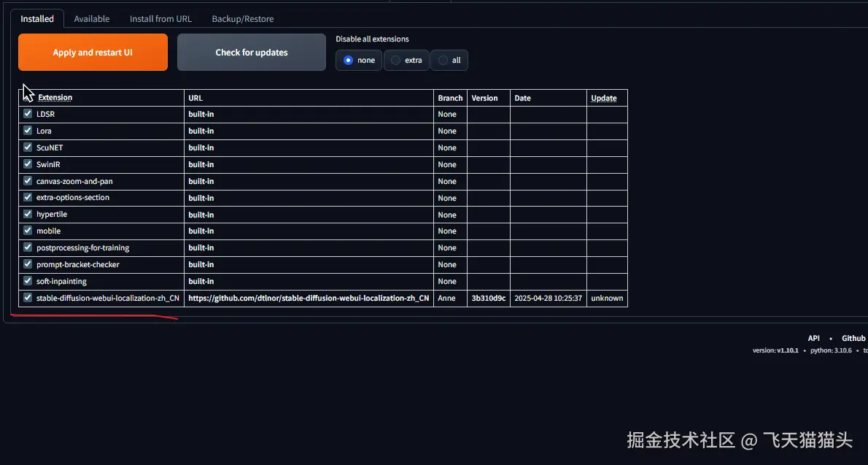Click the postprocessing-for-training extension name

pos(83,247)
